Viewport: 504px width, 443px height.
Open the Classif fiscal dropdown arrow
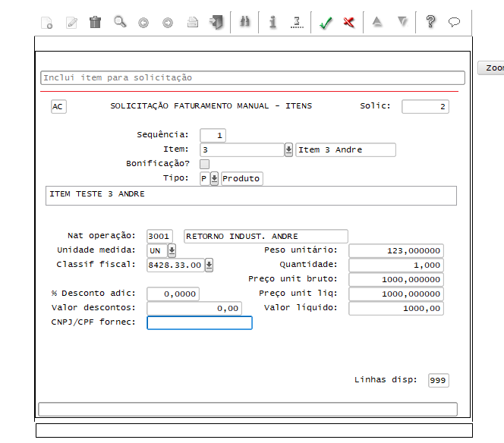(x=209, y=265)
